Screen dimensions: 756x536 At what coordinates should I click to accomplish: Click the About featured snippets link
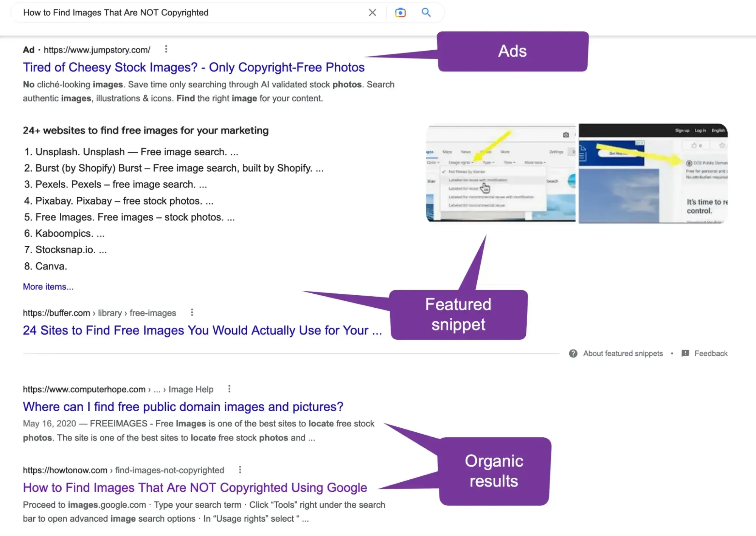tap(622, 353)
